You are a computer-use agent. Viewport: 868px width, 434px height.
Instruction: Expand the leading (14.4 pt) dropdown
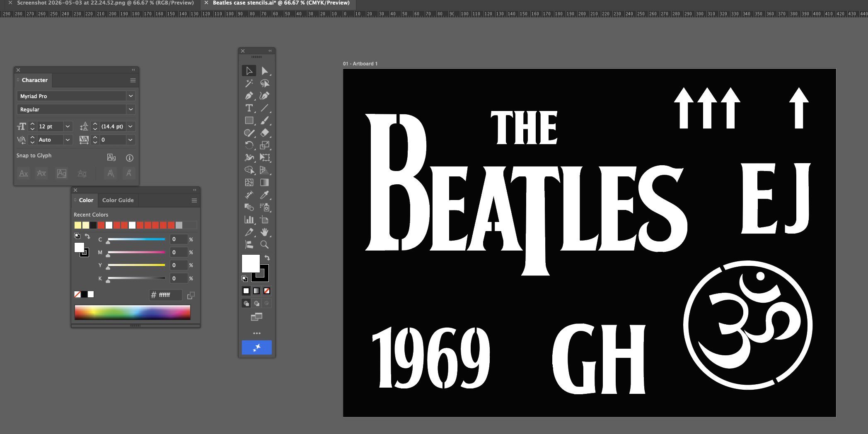pyautogui.click(x=131, y=126)
